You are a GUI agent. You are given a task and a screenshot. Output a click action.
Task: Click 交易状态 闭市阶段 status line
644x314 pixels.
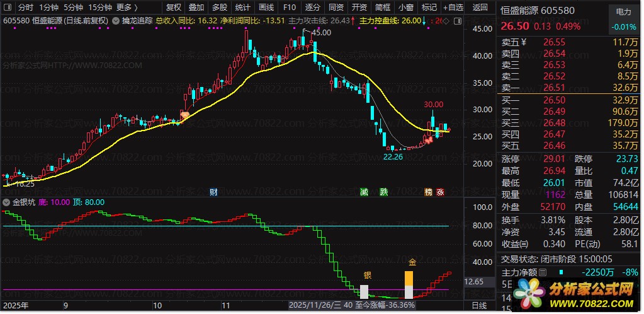tap(556, 259)
